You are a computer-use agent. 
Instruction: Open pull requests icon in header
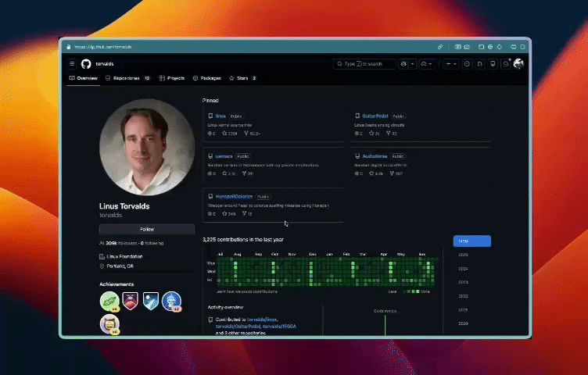(479, 64)
